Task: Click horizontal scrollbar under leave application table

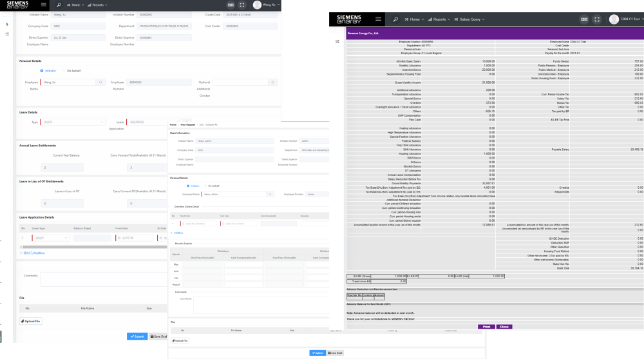Action: 95,247
